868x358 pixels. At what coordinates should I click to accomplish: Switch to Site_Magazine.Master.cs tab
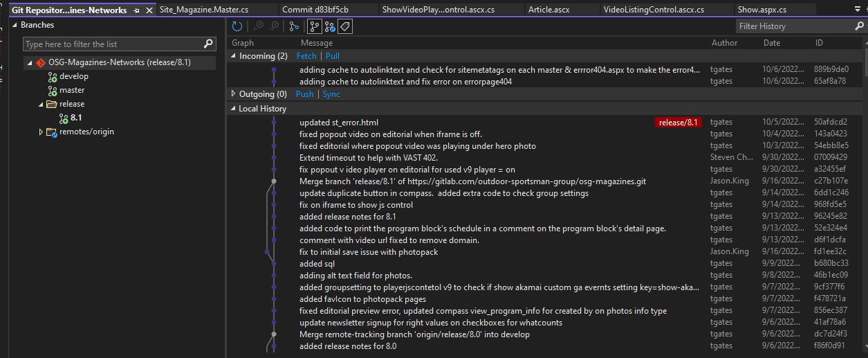204,10
